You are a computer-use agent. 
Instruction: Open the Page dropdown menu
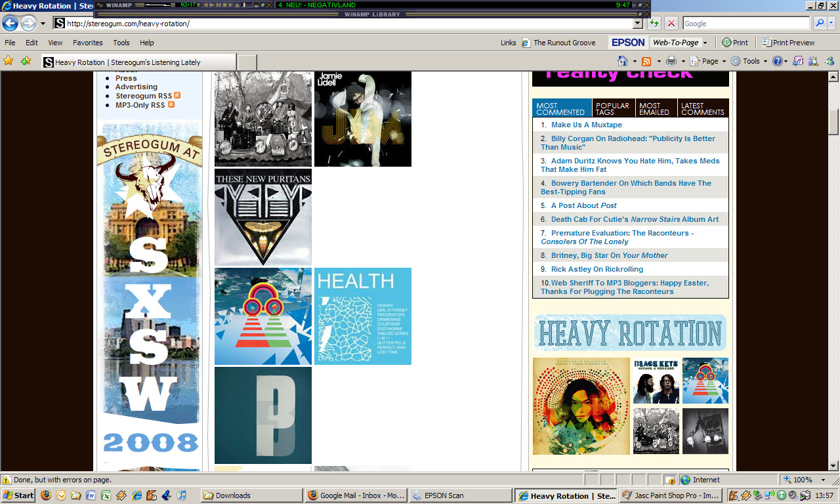click(x=709, y=61)
